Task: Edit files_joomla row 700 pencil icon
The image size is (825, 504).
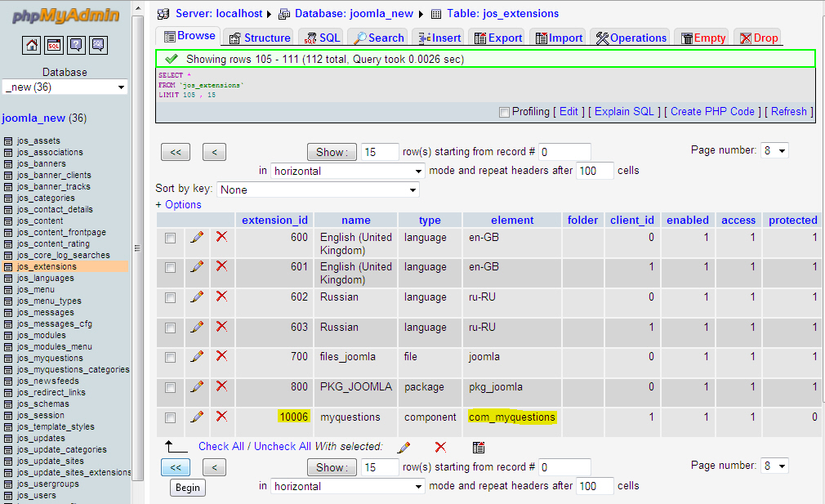Action: click(197, 357)
